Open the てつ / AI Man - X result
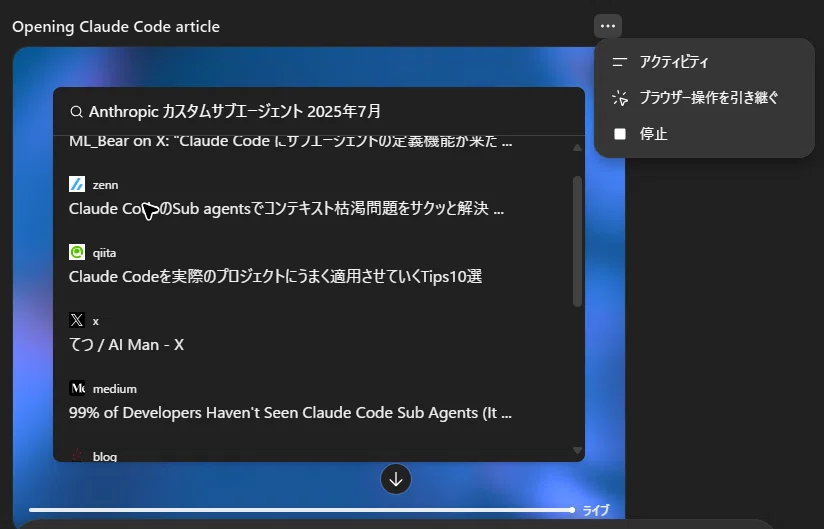The image size is (824, 529). (127, 345)
